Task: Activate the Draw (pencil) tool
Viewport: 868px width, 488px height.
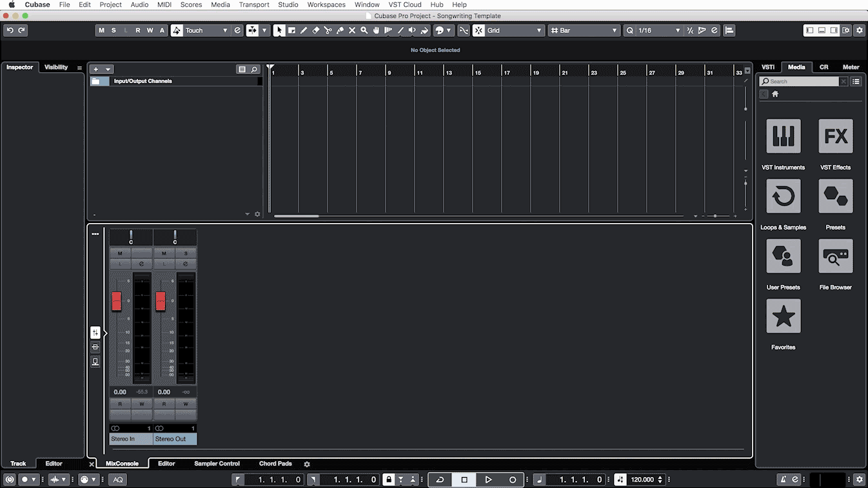Action: [304, 30]
